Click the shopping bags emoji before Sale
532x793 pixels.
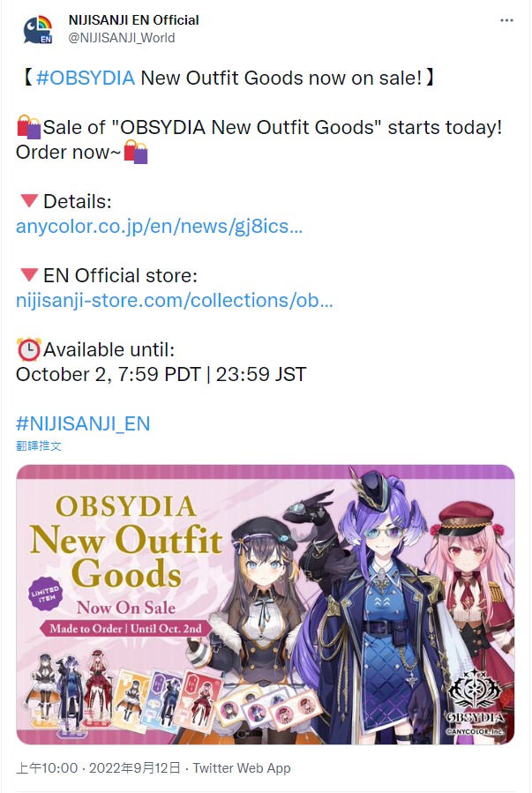pyautogui.click(x=29, y=127)
